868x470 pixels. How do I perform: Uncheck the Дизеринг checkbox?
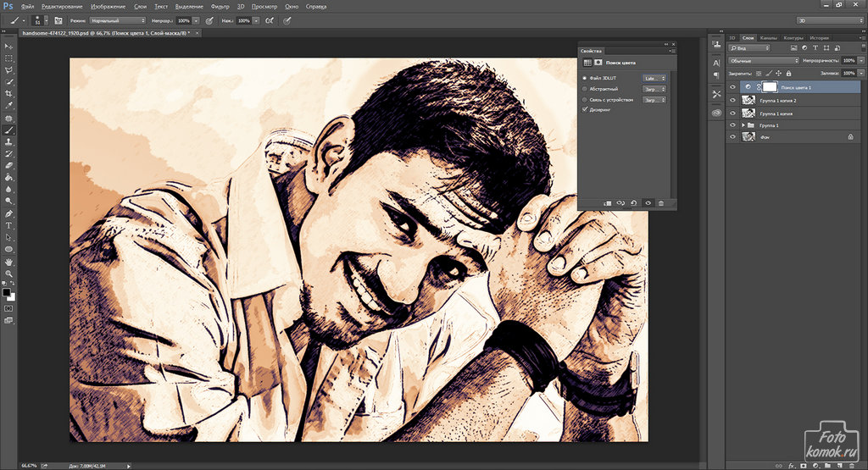(584, 109)
